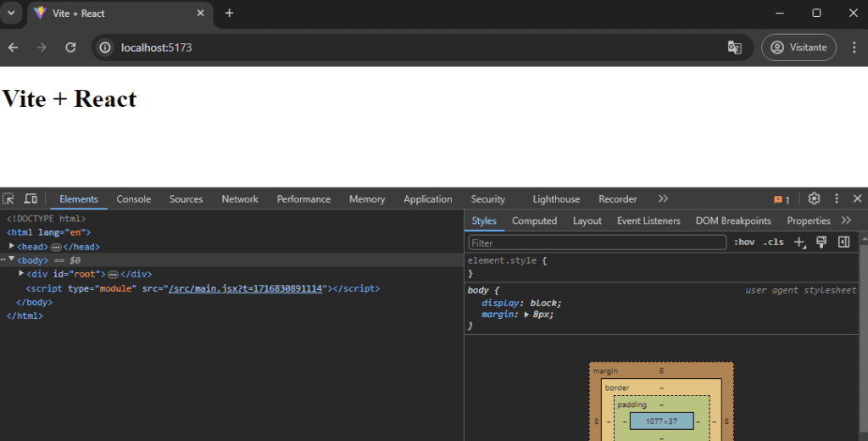Switch to the Computed styles tab
Image resolution: width=868 pixels, height=441 pixels.
[x=534, y=220]
